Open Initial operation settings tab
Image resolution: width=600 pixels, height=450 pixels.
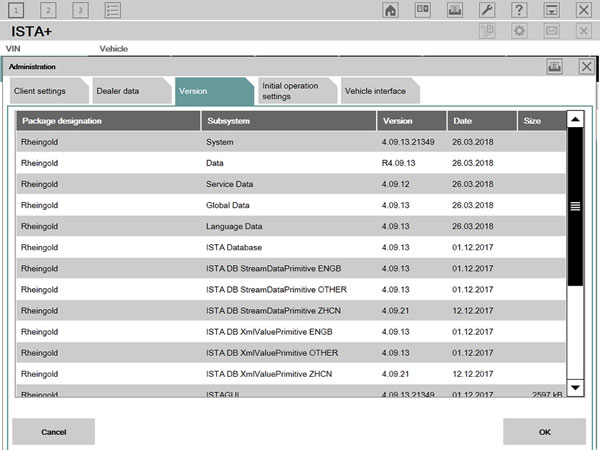pyautogui.click(x=290, y=91)
